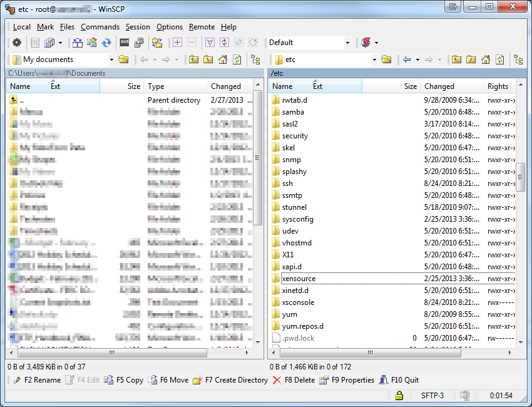The image size is (532, 407).
Task: Toggle synchronized browsing
Action: (x=157, y=43)
